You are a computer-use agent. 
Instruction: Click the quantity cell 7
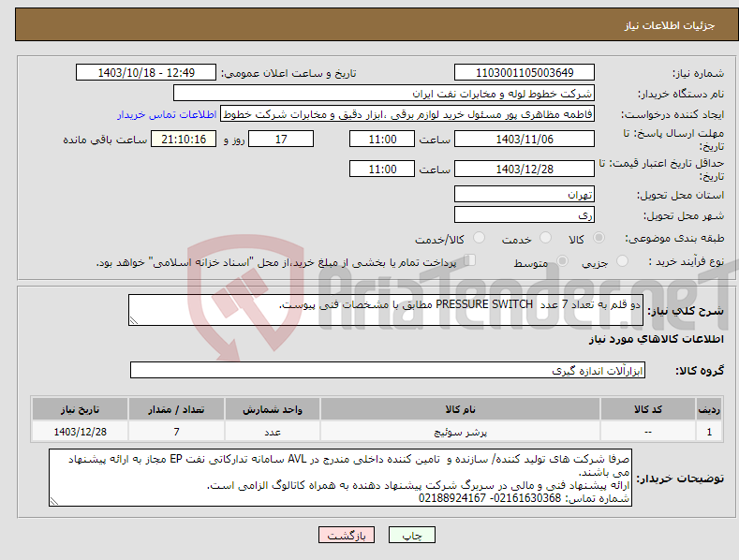coord(176,432)
